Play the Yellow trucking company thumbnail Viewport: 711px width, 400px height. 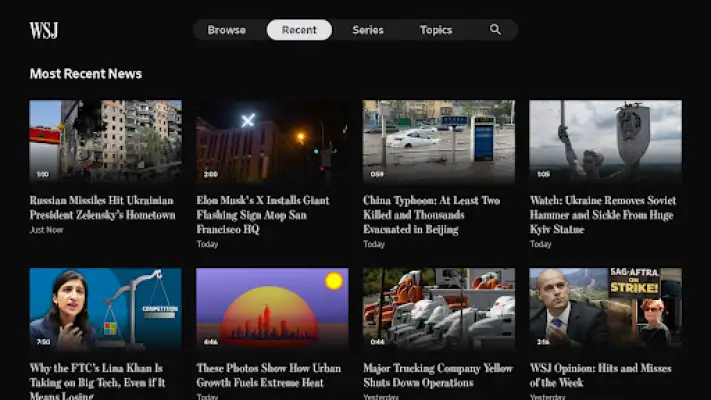click(x=438, y=309)
